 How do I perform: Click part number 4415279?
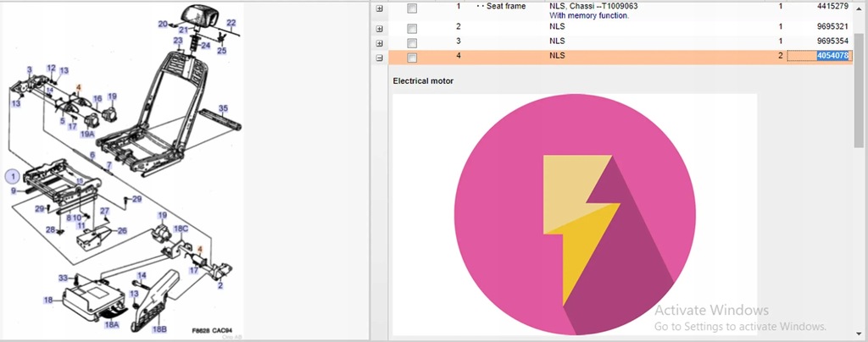point(832,7)
